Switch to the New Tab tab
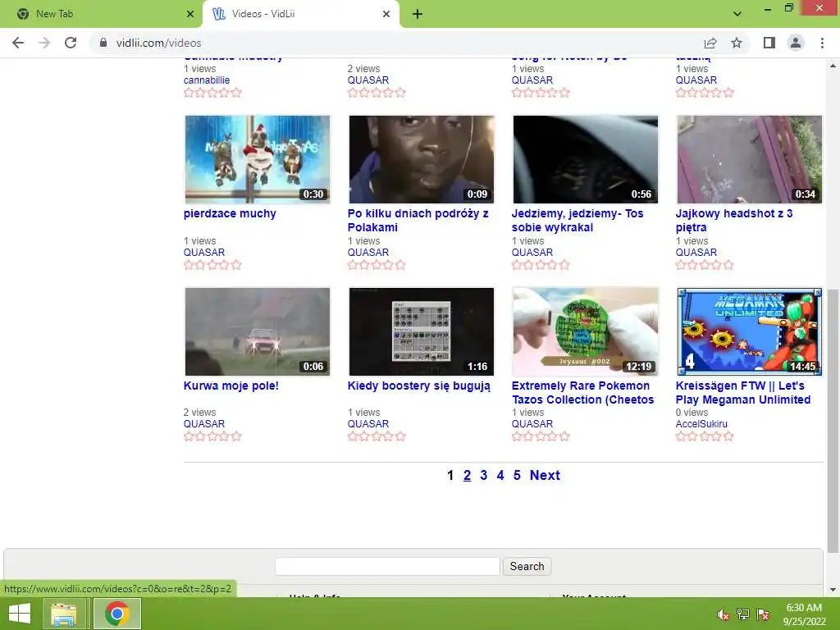This screenshot has width=840, height=630. tap(101, 14)
